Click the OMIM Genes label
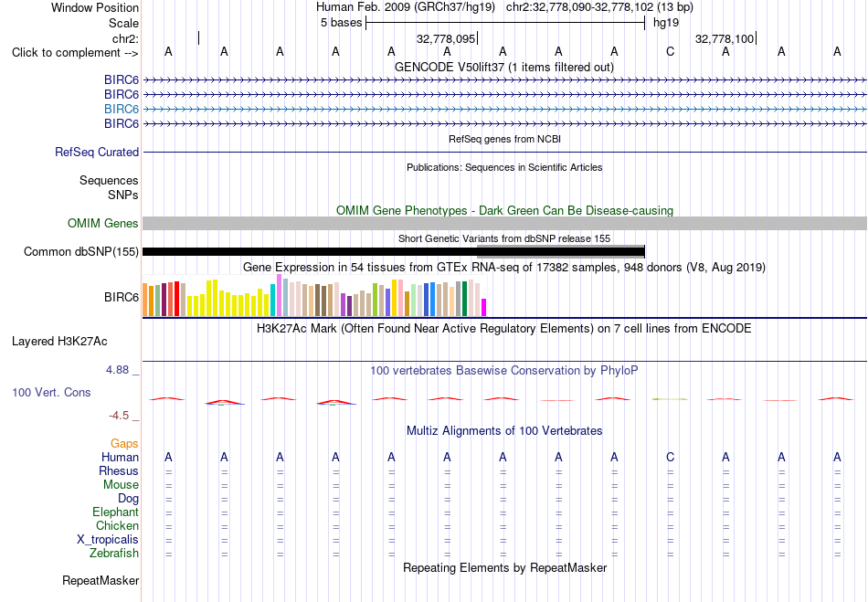 click(x=103, y=223)
